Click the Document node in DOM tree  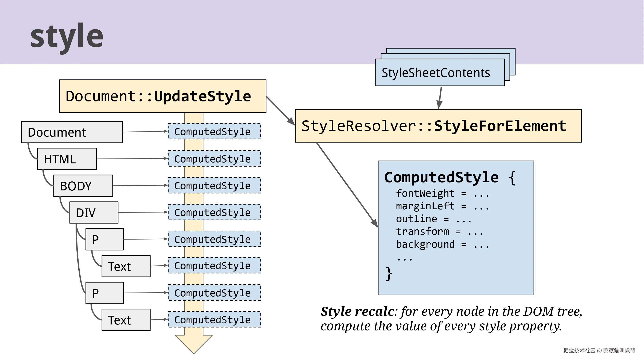click(72, 132)
